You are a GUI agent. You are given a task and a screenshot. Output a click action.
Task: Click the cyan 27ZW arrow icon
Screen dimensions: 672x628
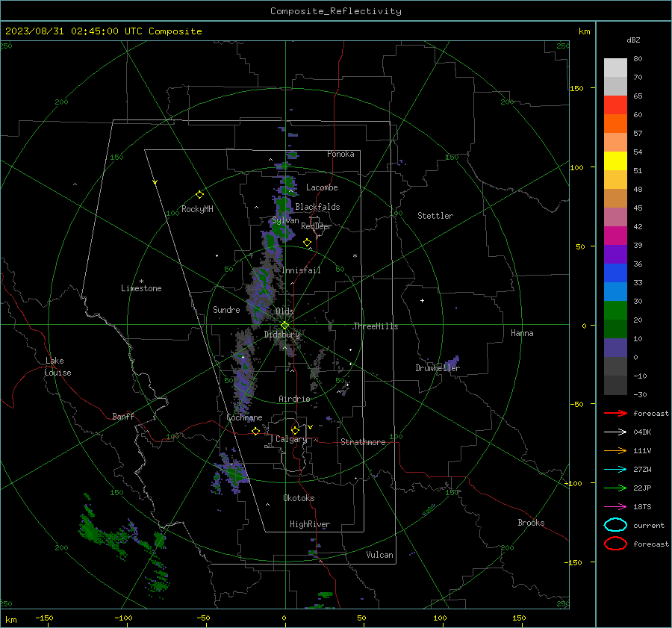(615, 470)
